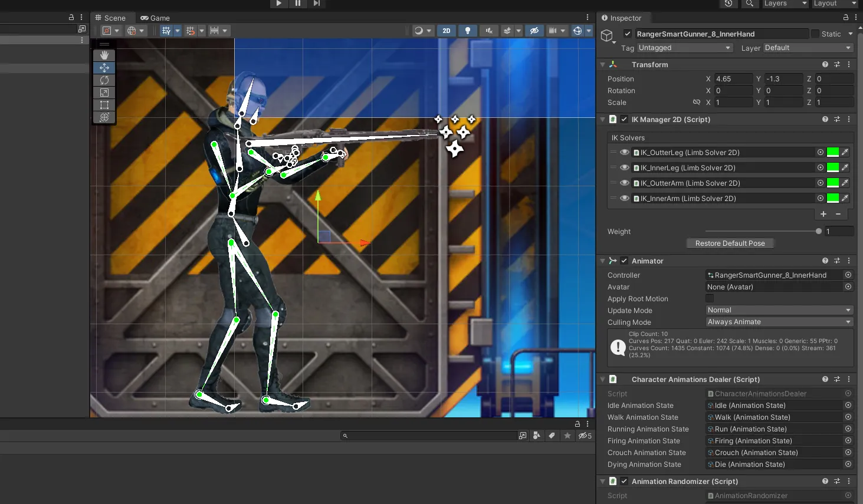
Task: Open the Culling Mode dropdown
Action: pos(779,322)
